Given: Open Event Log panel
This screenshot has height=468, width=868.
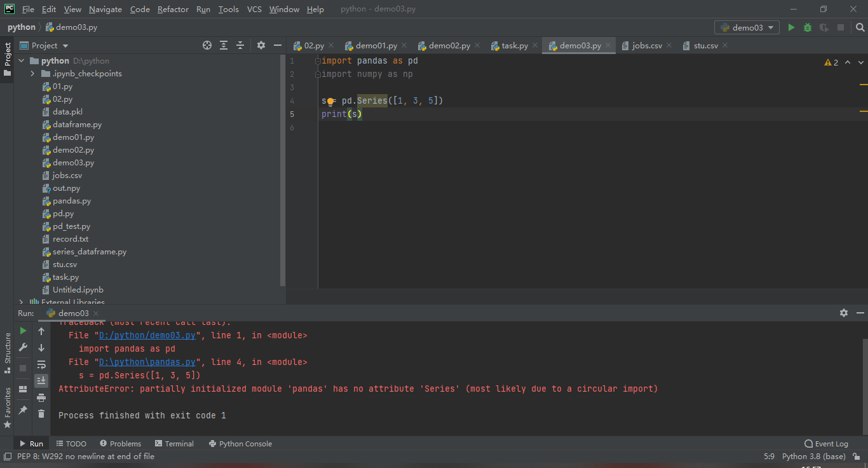Looking at the screenshot, I should (x=826, y=443).
